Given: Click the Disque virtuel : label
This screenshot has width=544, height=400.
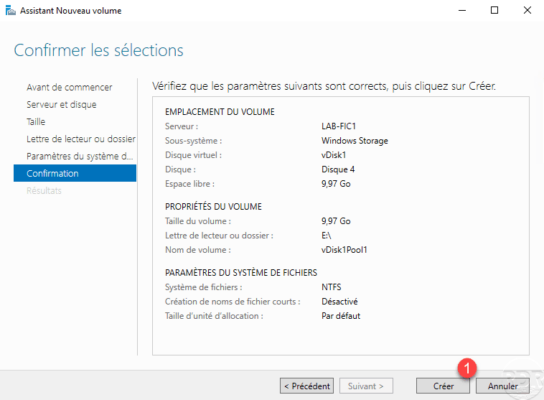Looking at the screenshot, I should [193, 155].
